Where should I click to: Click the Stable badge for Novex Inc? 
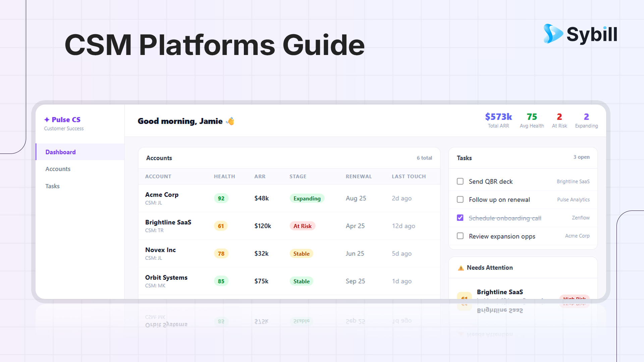(302, 254)
